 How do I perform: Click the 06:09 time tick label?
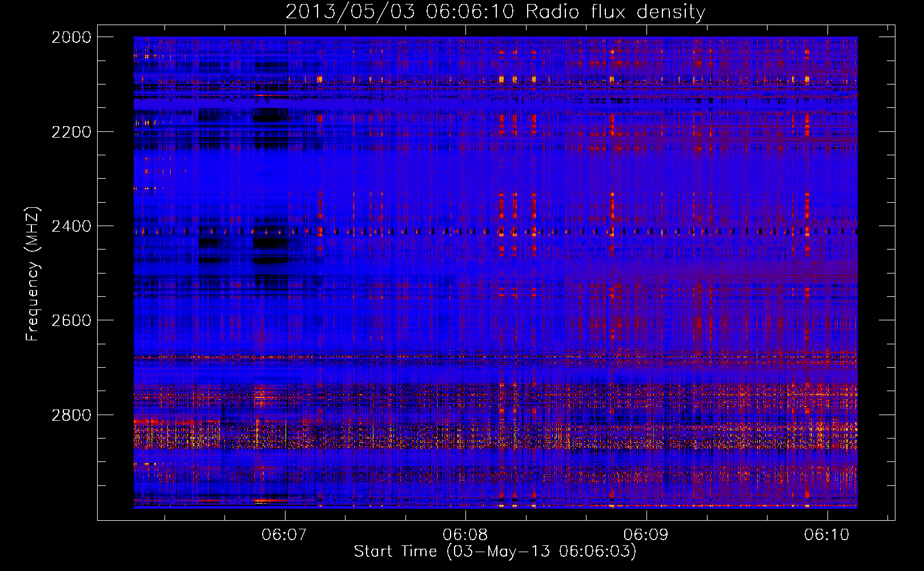coord(646,535)
